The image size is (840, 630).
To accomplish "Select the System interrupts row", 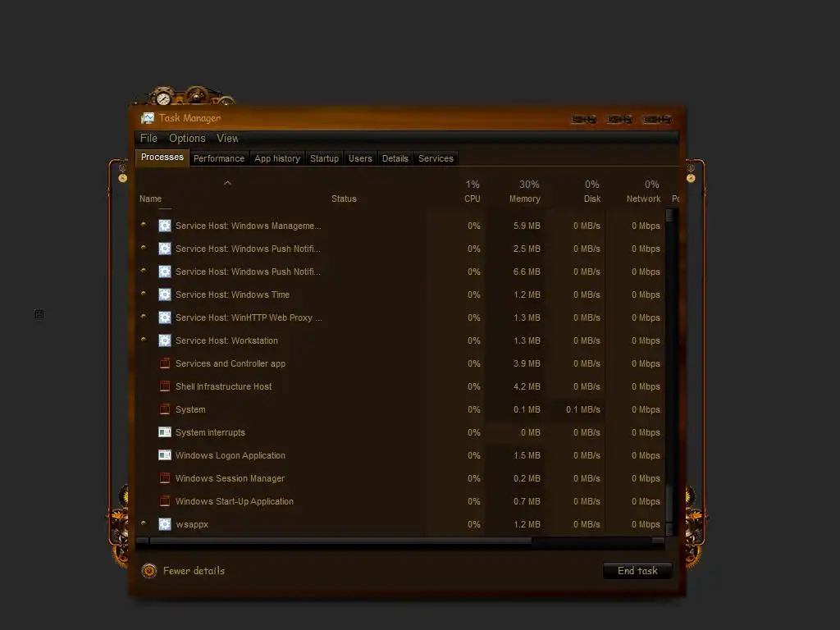I will [400, 432].
